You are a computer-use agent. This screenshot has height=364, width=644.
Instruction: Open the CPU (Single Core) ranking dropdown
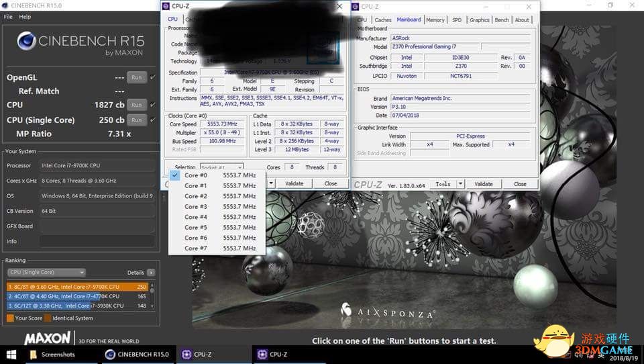click(x=46, y=272)
